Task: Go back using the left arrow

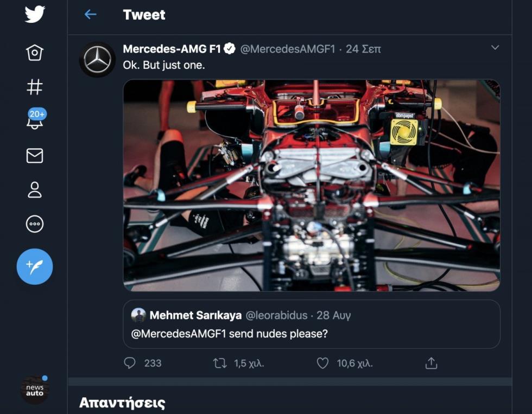Action: coord(90,15)
